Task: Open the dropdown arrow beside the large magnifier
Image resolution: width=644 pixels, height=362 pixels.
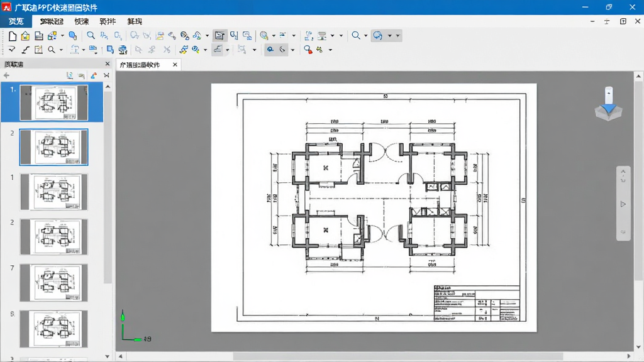Action: pyautogui.click(x=365, y=36)
